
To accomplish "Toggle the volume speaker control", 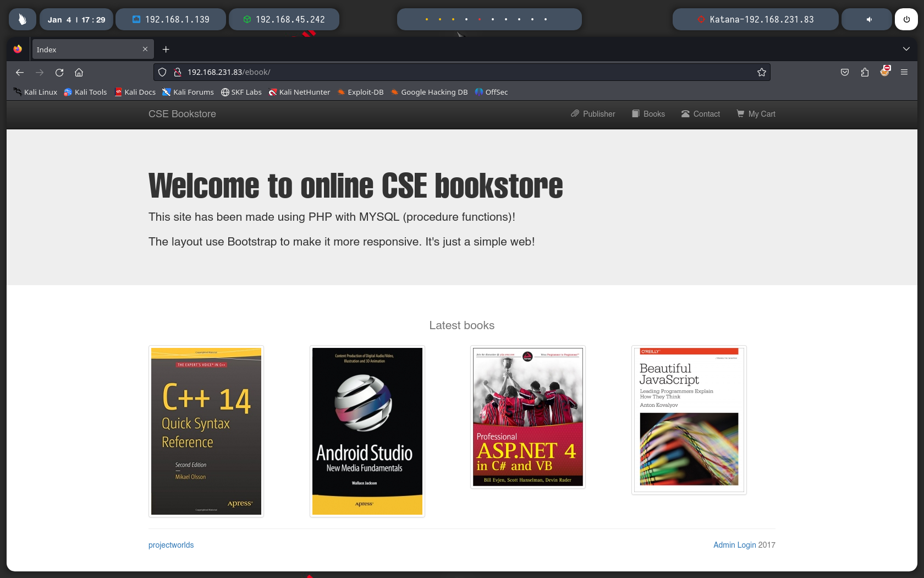I will tap(869, 19).
